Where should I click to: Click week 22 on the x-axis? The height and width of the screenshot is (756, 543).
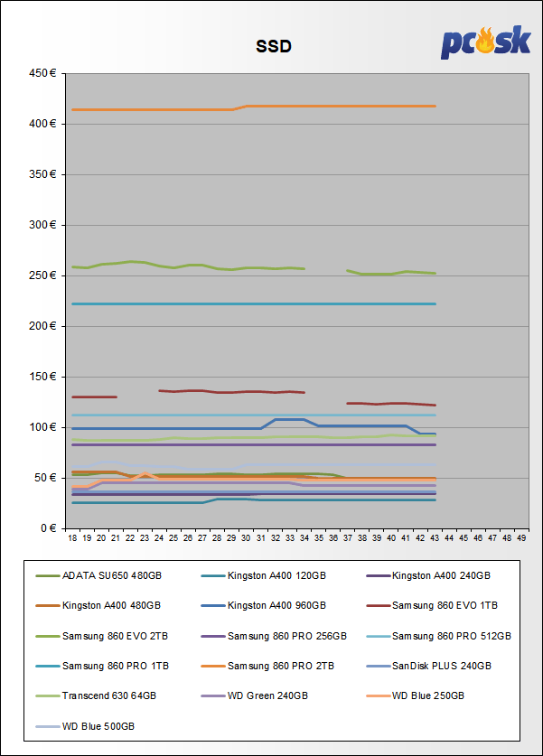(x=130, y=538)
